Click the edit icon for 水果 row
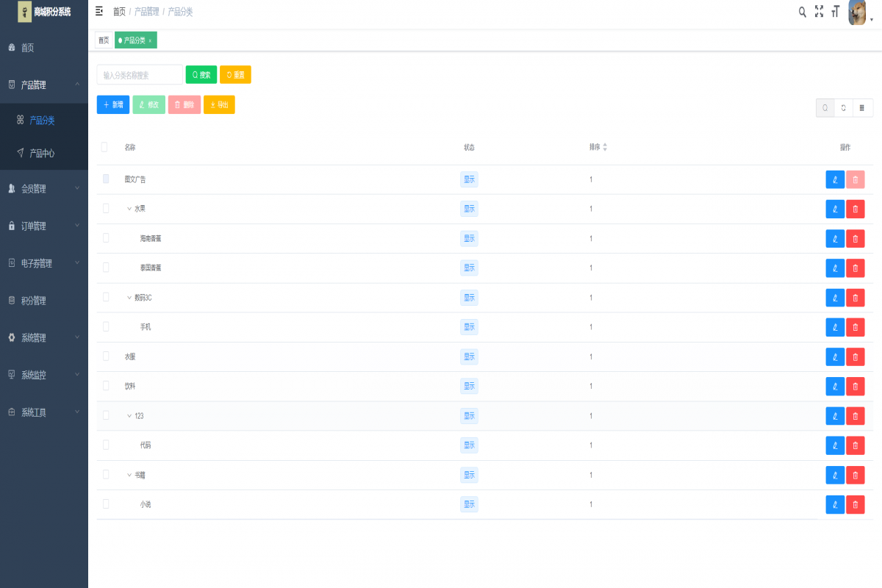 (x=835, y=209)
